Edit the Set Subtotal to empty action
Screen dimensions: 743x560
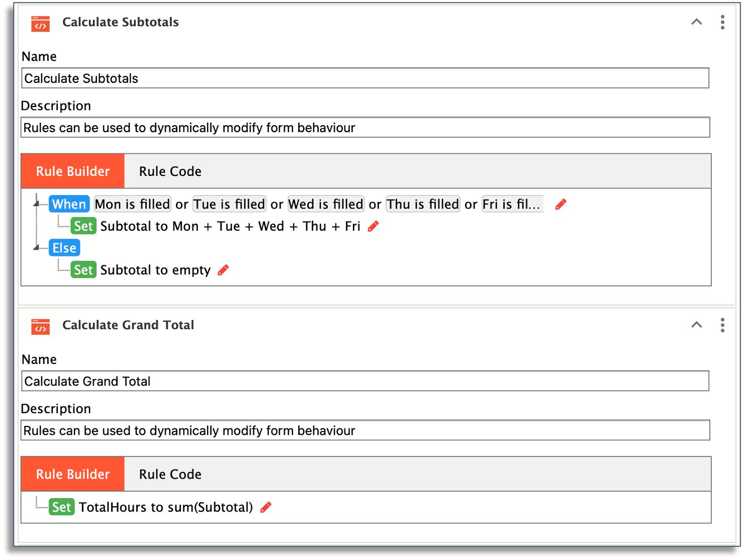[223, 270]
